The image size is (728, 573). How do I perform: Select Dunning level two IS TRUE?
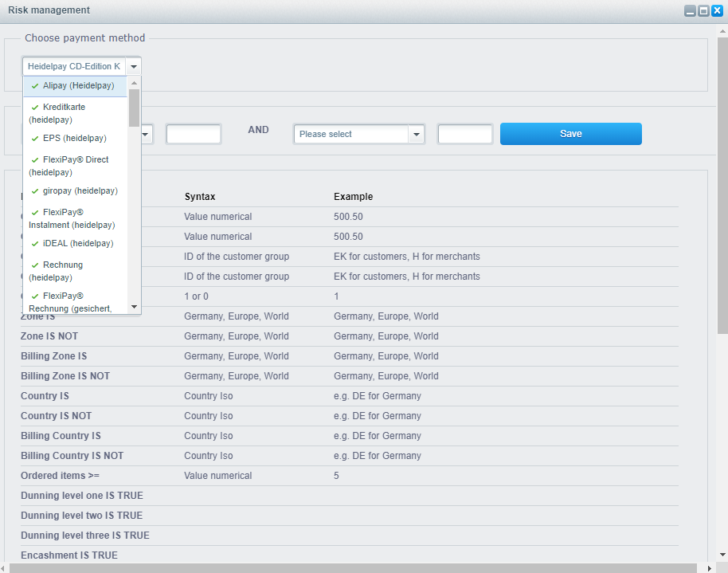pyautogui.click(x=82, y=516)
